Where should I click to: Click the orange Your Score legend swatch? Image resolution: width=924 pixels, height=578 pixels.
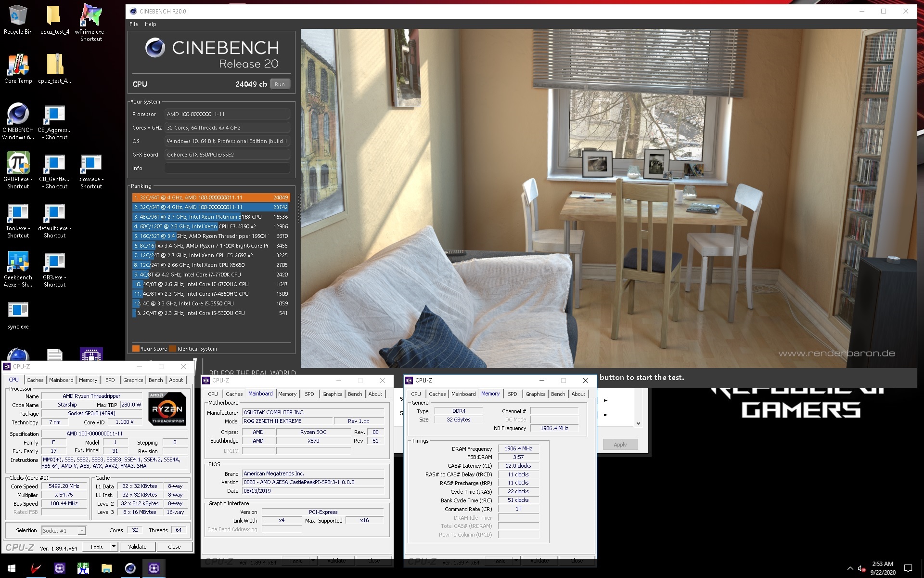(136, 349)
